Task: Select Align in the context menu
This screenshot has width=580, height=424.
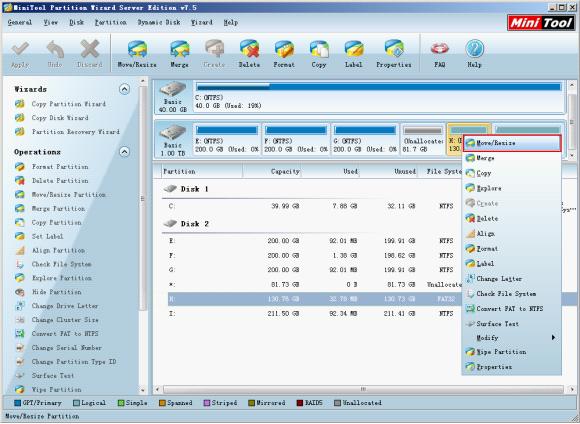Action: (x=512, y=234)
